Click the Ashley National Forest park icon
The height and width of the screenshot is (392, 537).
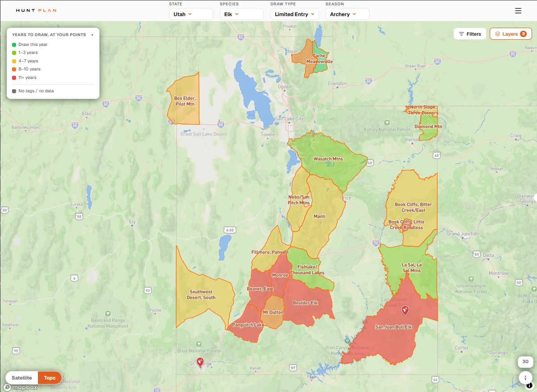[387, 122]
